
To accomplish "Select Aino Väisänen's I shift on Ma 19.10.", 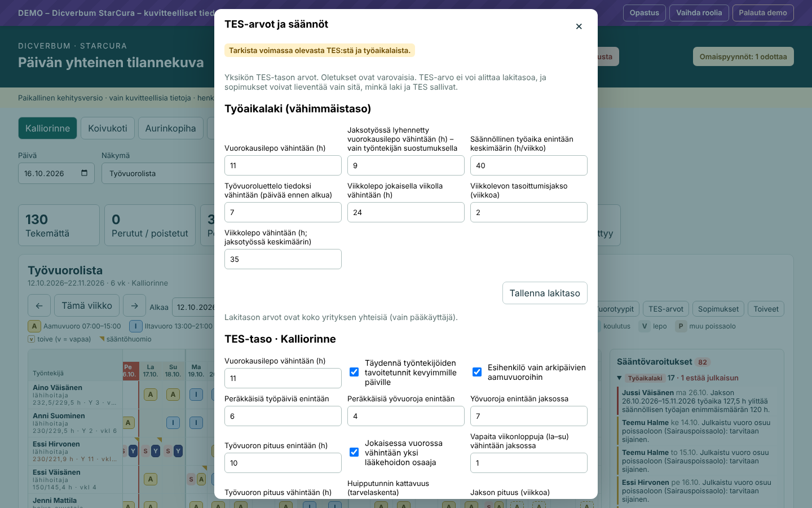I will [196, 395].
